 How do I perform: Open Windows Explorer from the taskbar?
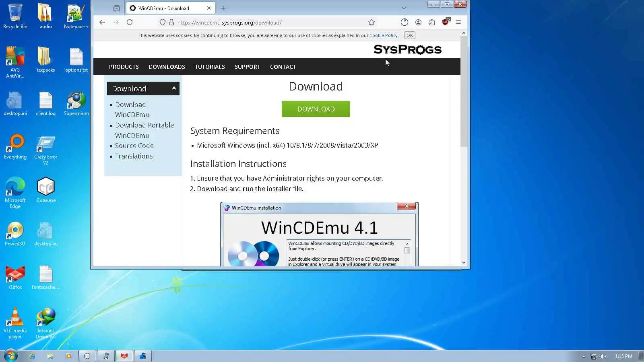tap(50, 356)
